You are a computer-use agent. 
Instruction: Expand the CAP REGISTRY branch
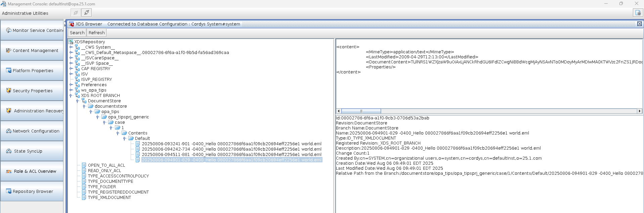71,69
